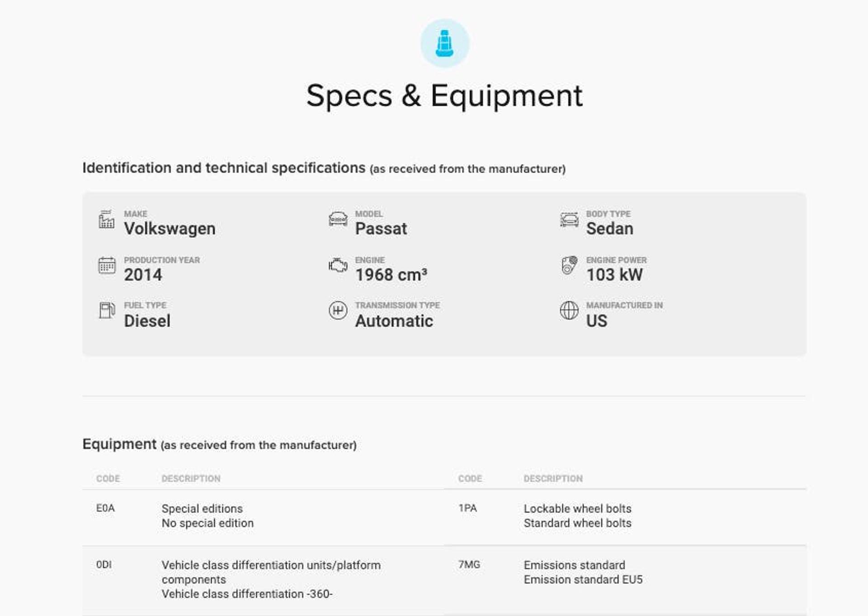Click the gear shift transmission icon

[338, 310]
